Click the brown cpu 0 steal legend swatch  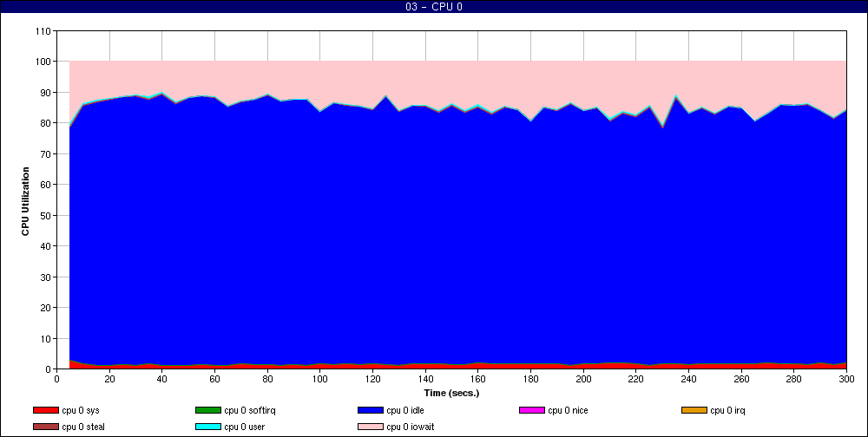pyautogui.click(x=45, y=427)
